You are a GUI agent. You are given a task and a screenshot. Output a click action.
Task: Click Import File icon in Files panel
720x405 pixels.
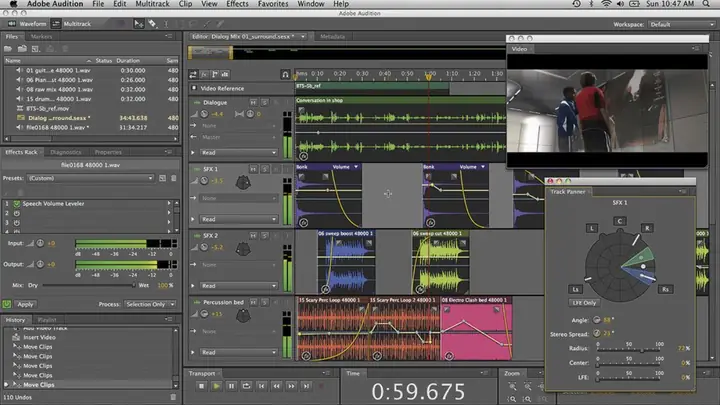tap(22, 49)
